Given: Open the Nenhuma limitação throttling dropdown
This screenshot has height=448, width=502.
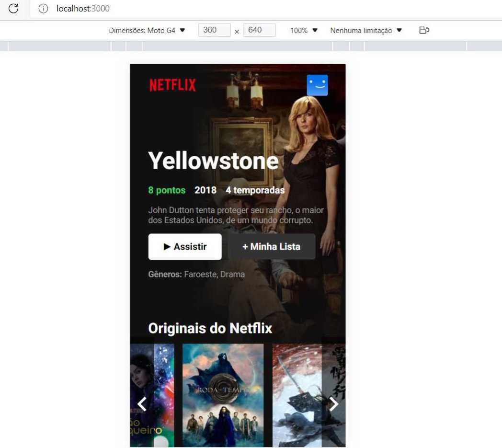Looking at the screenshot, I should pyautogui.click(x=365, y=30).
